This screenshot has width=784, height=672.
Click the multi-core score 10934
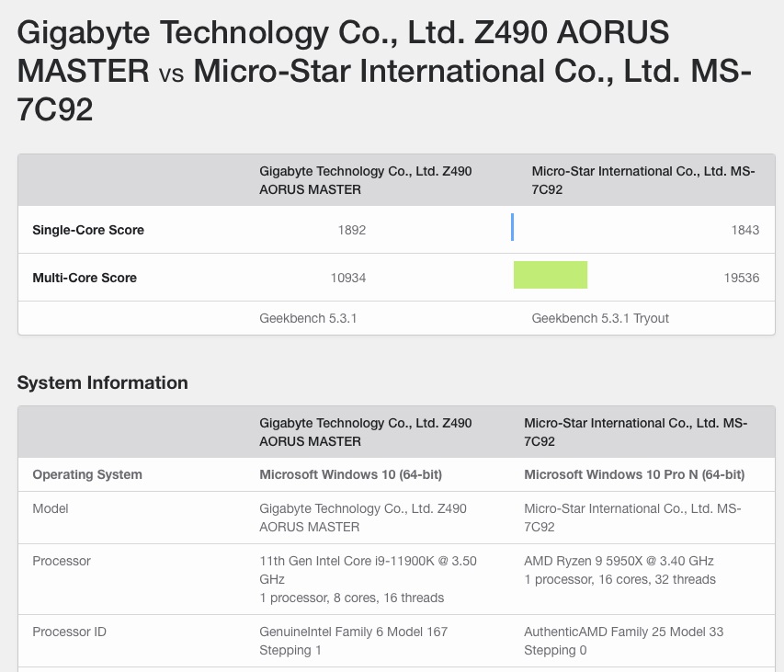[x=347, y=278]
